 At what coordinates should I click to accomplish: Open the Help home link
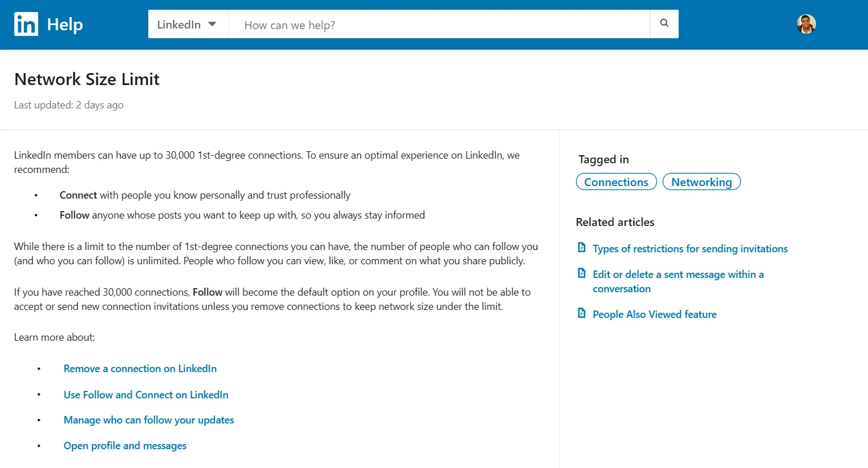click(65, 25)
